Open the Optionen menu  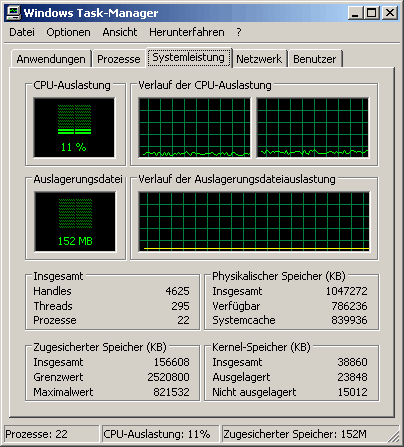(68, 32)
